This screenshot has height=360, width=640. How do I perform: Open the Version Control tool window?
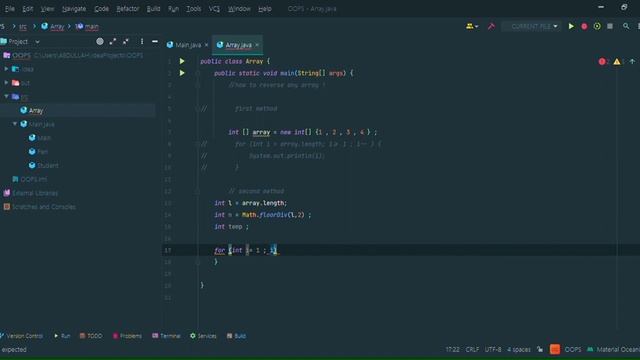click(x=21, y=336)
